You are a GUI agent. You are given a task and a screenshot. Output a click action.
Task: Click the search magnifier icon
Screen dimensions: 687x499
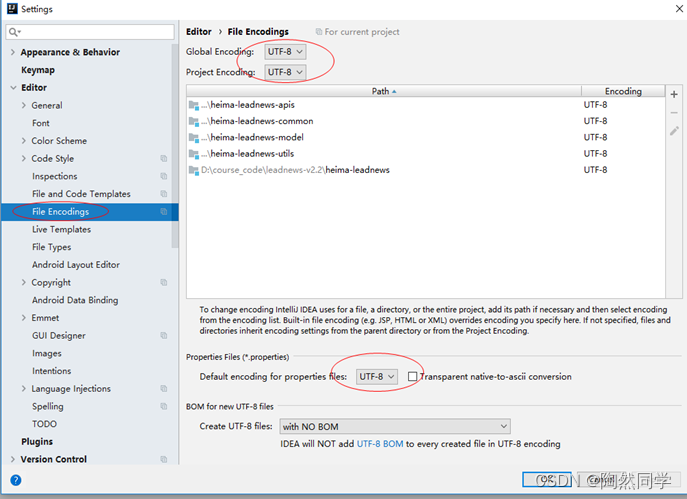click(x=14, y=32)
